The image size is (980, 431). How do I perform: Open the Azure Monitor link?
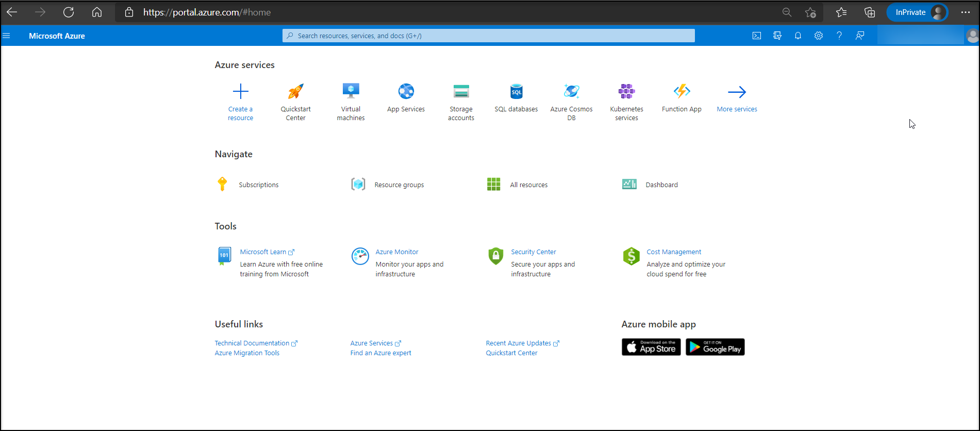[x=397, y=252]
